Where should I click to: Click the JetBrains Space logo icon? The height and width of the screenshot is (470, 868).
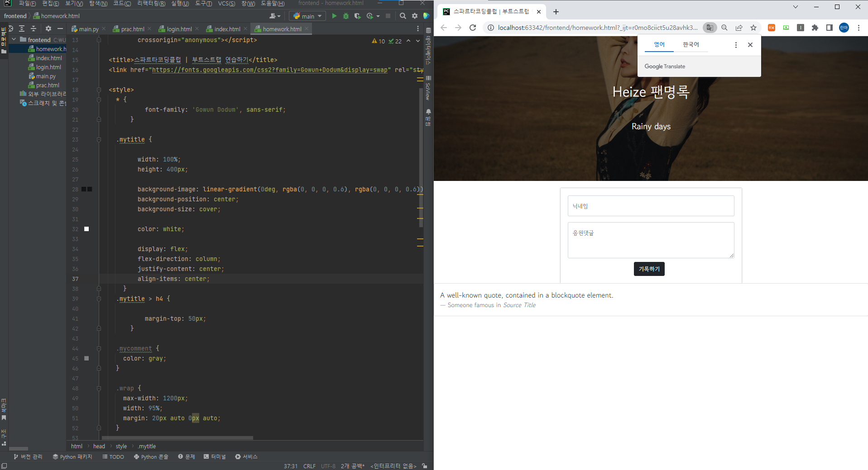[426, 16]
